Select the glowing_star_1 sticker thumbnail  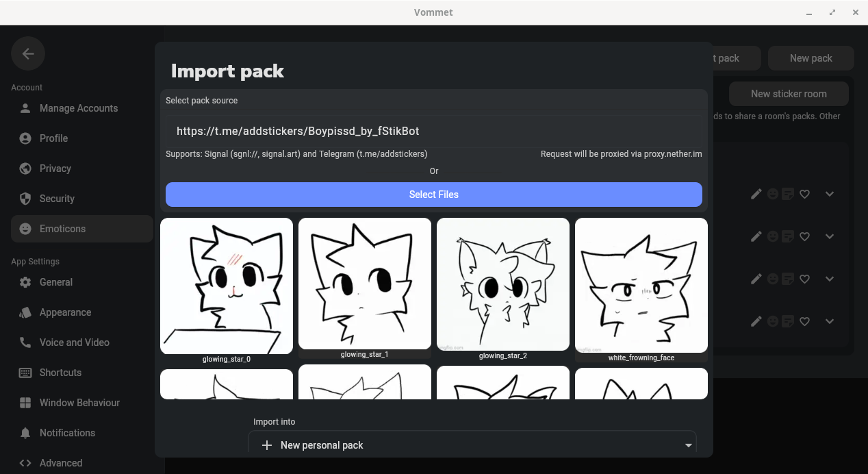pyautogui.click(x=365, y=284)
